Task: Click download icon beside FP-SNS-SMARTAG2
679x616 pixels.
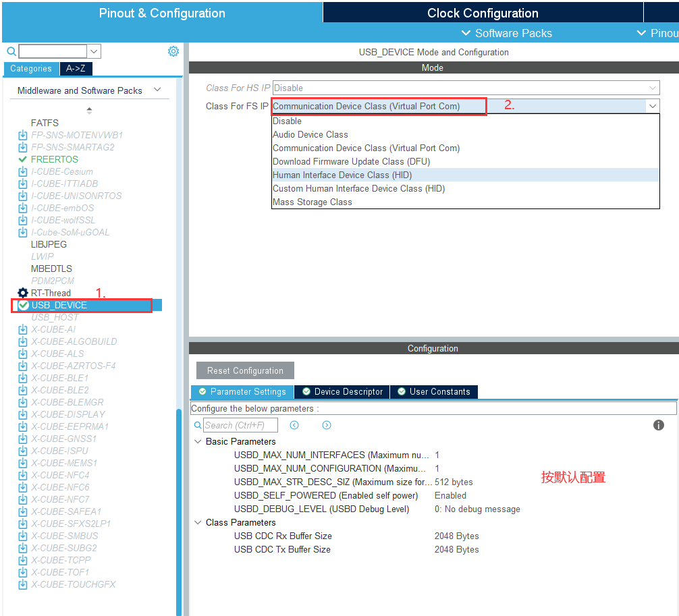Action: point(23,147)
